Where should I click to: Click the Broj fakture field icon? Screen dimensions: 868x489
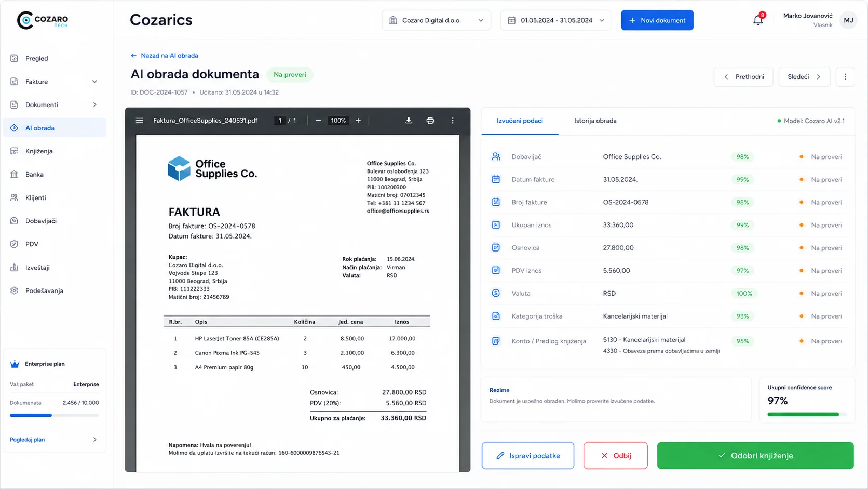tap(496, 202)
